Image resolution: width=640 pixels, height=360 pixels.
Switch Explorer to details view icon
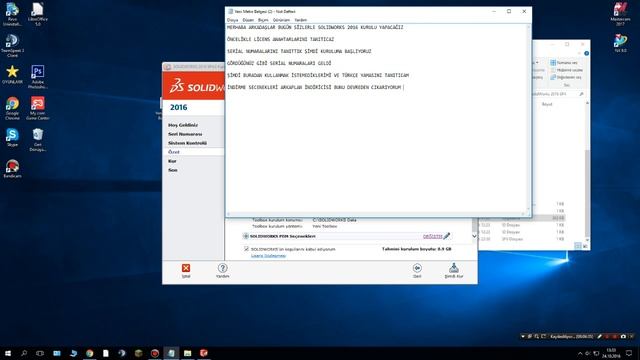point(578,246)
